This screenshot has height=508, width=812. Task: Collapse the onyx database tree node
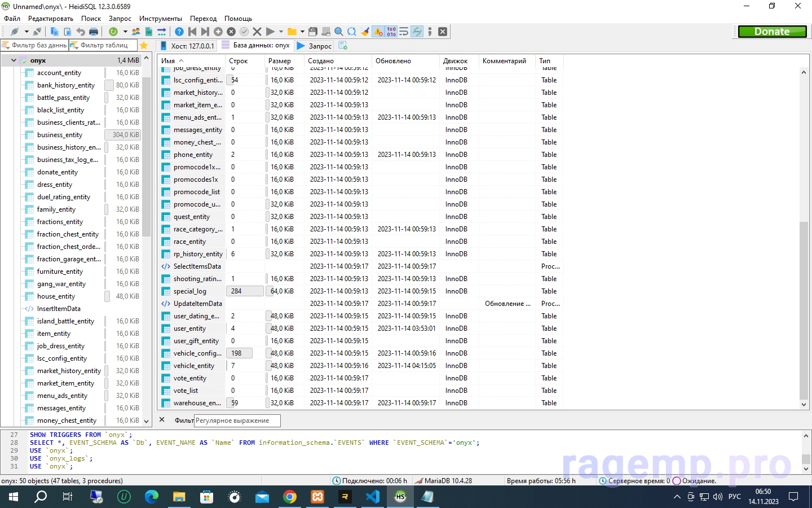click(14, 60)
